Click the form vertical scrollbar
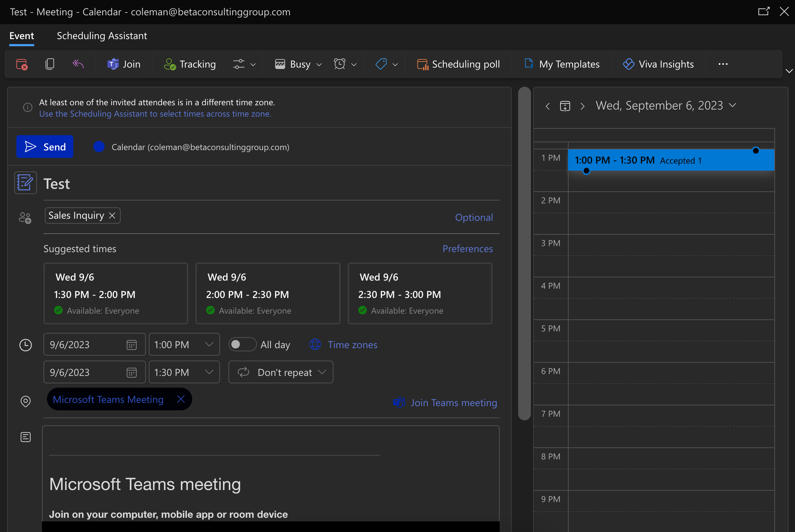The width and height of the screenshot is (795, 532). (x=525, y=253)
